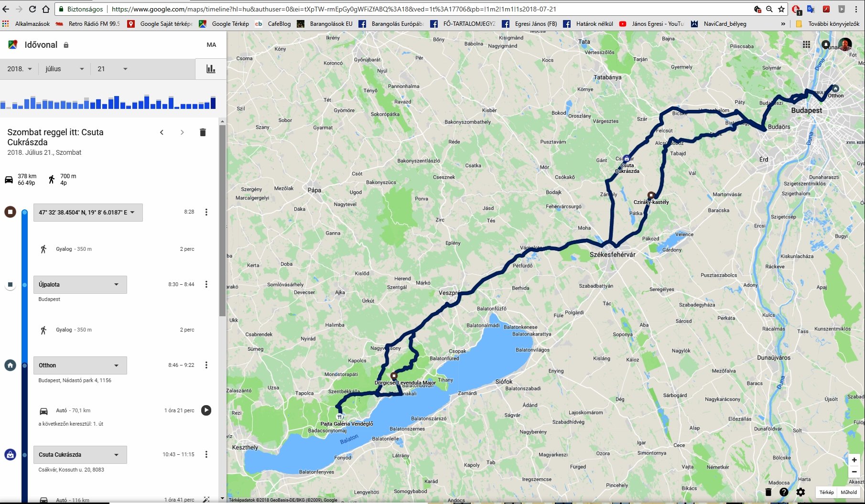Jump to today with the MA button
Viewport: 865px width, 504px height.
(211, 45)
